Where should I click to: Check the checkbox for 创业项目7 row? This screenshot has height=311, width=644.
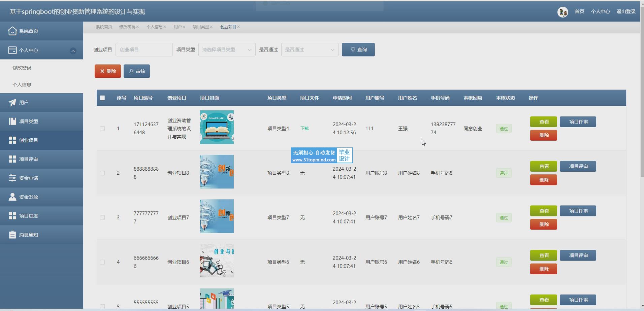pyautogui.click(x=102, y=217)
